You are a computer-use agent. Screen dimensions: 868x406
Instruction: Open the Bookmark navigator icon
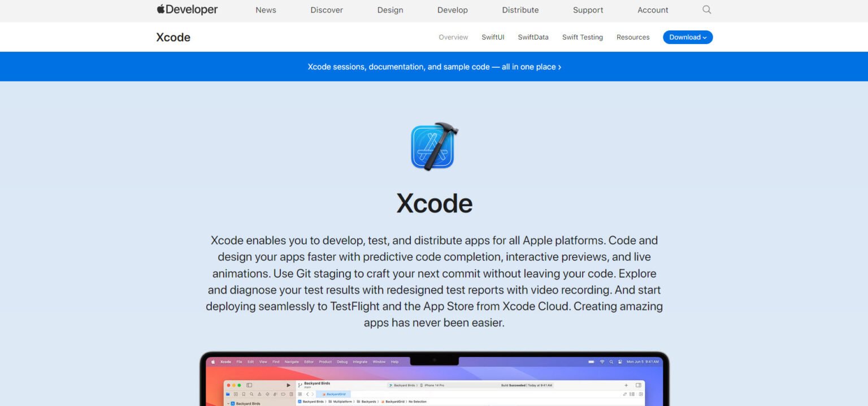244,394
